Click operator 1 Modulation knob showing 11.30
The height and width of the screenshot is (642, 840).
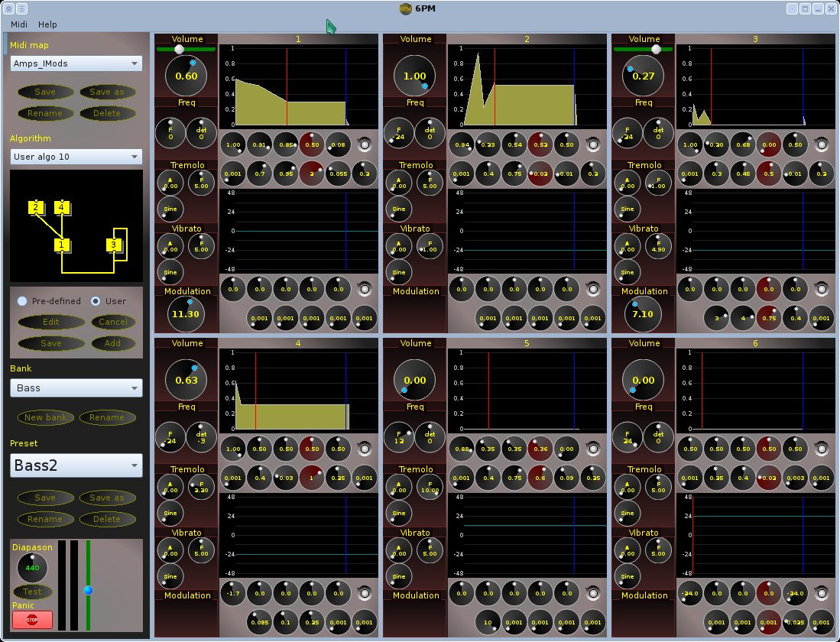pyautogui.click(x=186, y=314)
